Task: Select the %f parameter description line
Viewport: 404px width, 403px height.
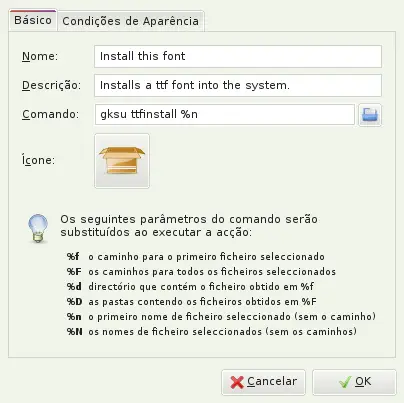Action: click(x=196, y=257)
